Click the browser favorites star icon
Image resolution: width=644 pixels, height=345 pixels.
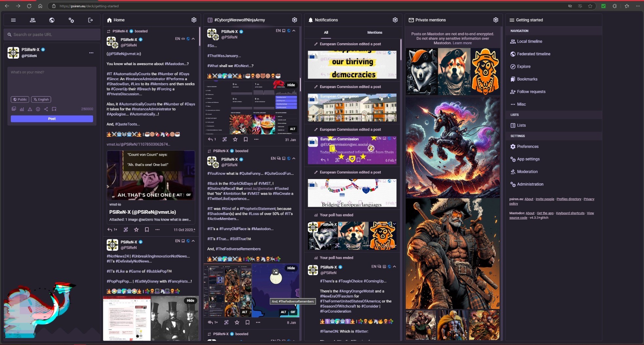pos(590,6)
